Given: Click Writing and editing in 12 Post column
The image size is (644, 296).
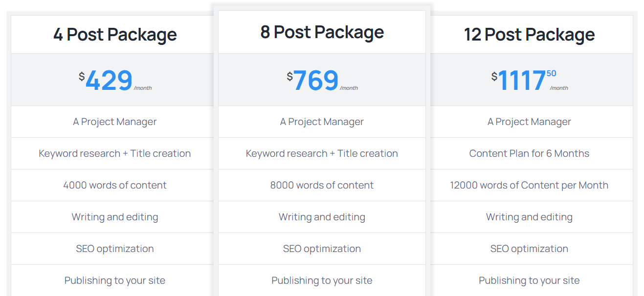Looking at the screenshot, I should coord(529,217).
